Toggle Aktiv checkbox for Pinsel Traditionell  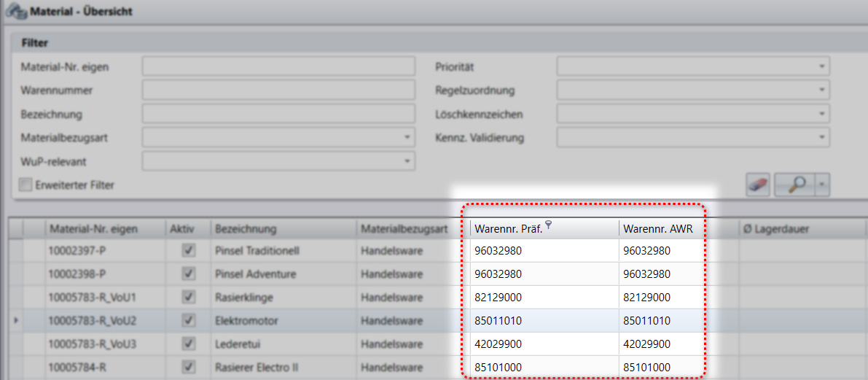tap(189, 251)
